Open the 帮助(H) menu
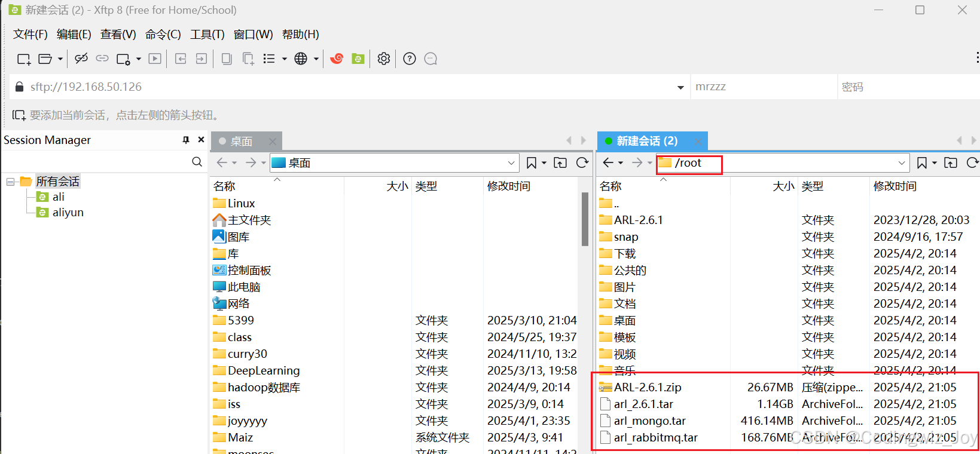 coord(301,34)
